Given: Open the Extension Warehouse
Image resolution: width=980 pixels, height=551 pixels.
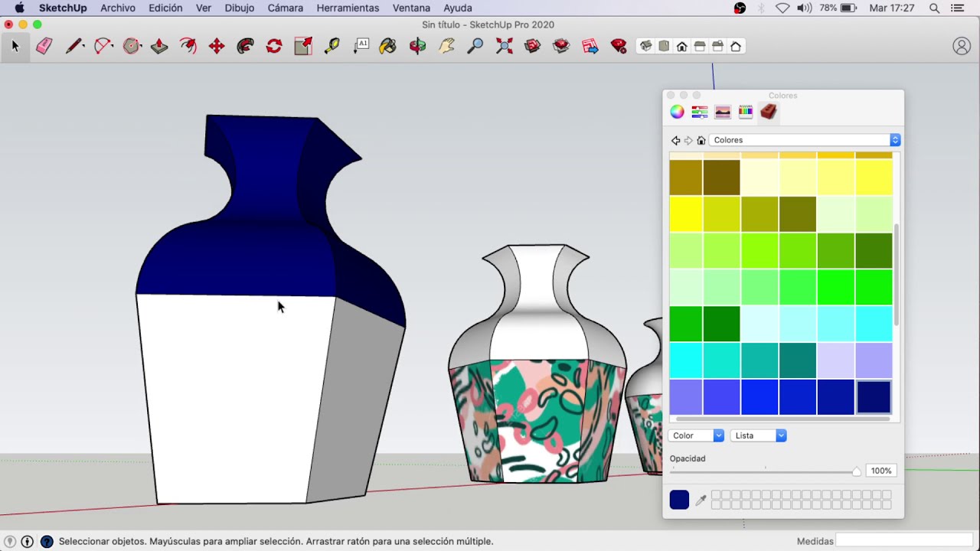Looking at the screenshot, I should tap(561, 47).
